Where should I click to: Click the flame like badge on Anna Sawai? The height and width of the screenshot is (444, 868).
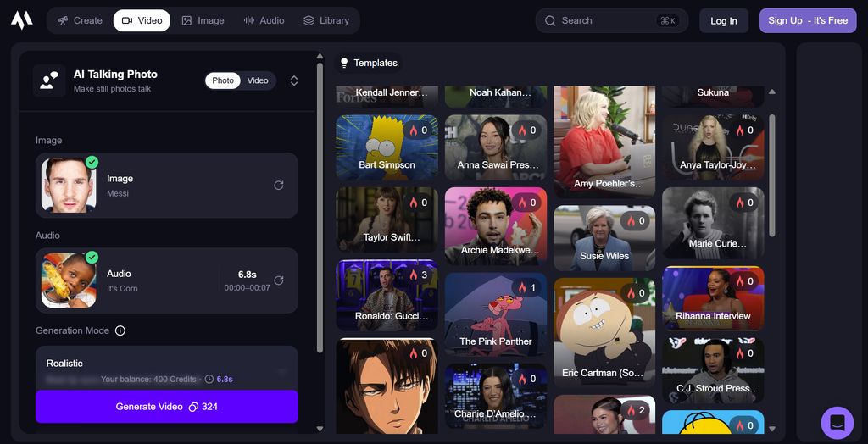click(527, 130)
